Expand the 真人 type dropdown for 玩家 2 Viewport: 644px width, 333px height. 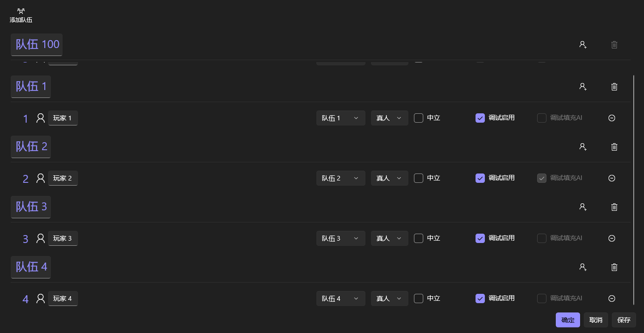point(389,178)
